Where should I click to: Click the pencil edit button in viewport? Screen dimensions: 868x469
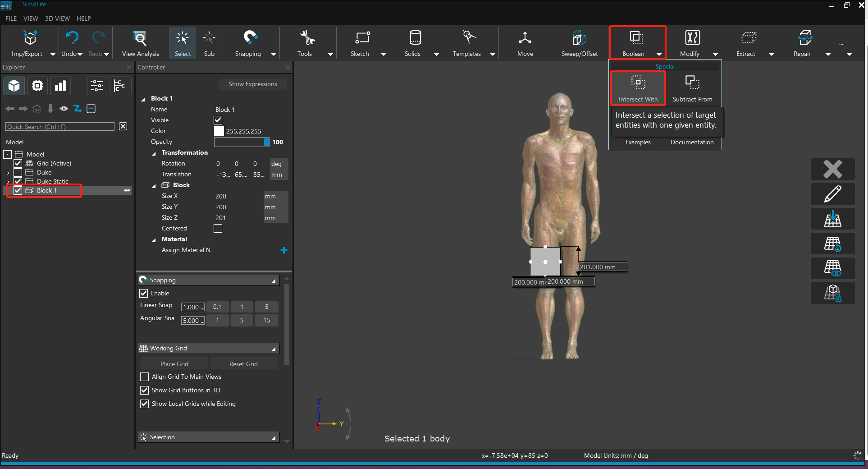click(x=832, y=194)
